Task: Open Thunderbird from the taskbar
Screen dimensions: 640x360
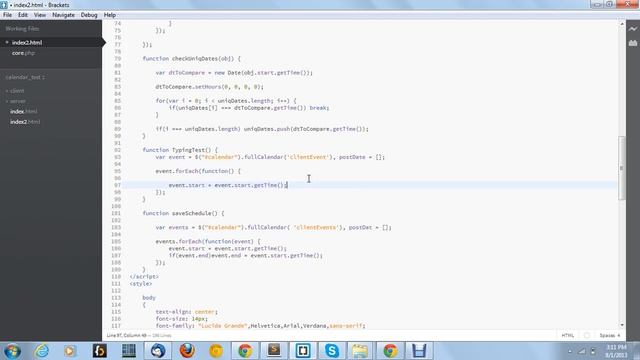Action: (158, 351)
